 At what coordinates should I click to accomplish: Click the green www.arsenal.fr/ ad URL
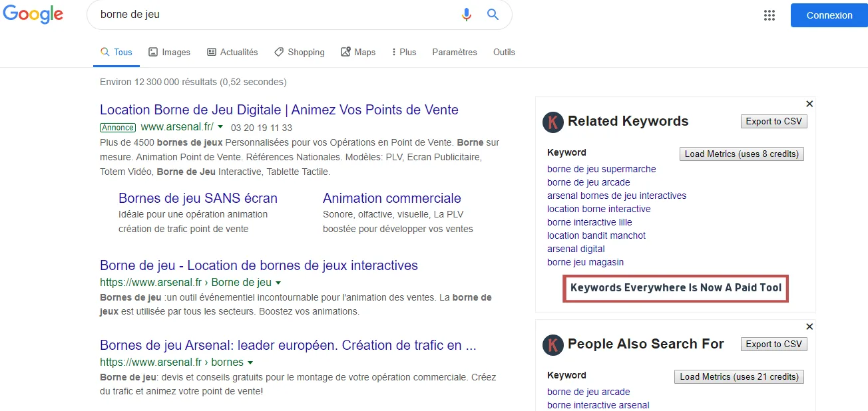click(177, 126)
